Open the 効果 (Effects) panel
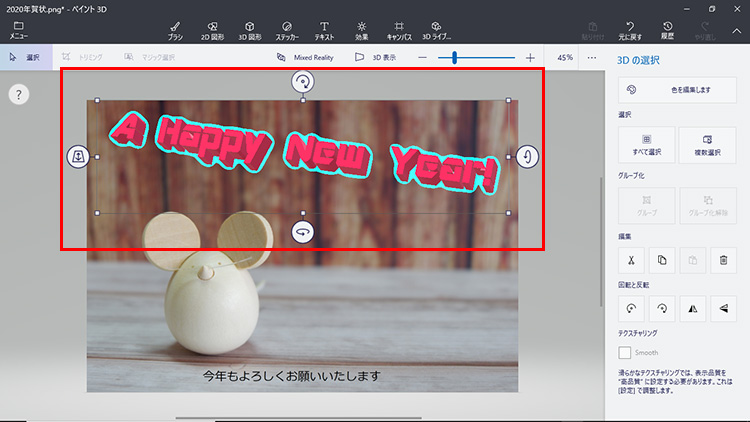Image resolution: width=750 pixels, height=422 pixels. (361, 29)
